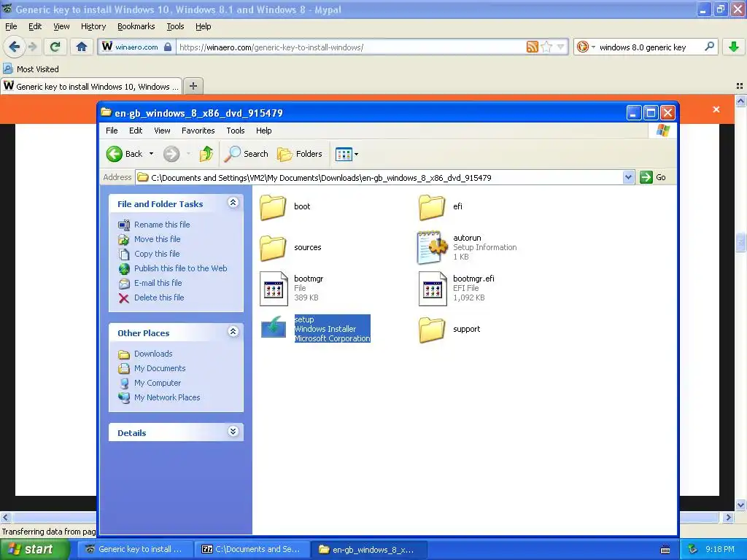Click Delete this file task
Viewport: 747px width, 560px height.
pos(158,297)
